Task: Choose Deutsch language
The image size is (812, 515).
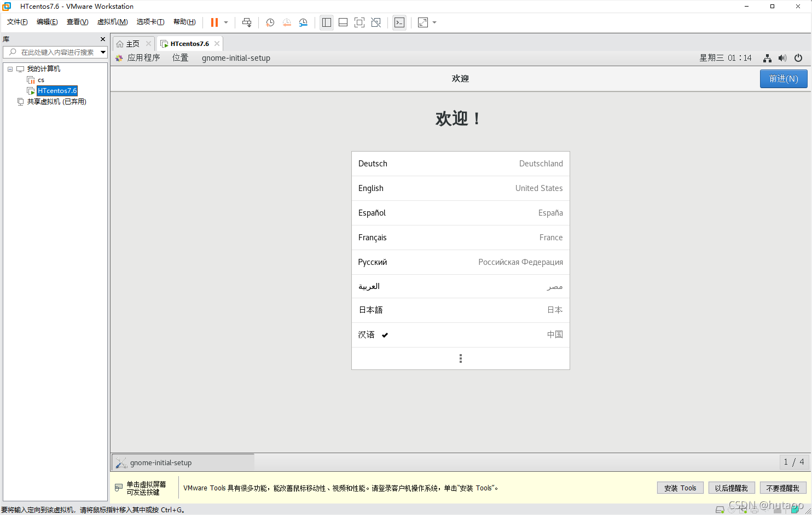Action: (461, 164)
